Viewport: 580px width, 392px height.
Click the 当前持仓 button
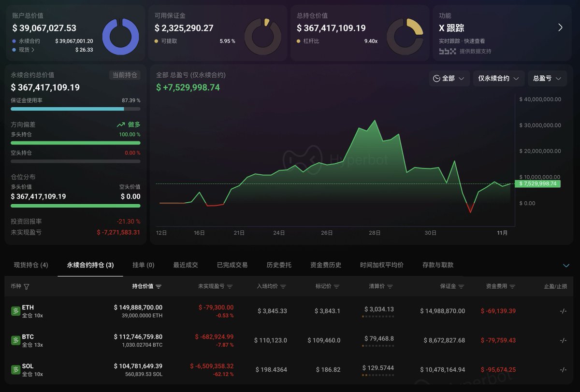125,75
